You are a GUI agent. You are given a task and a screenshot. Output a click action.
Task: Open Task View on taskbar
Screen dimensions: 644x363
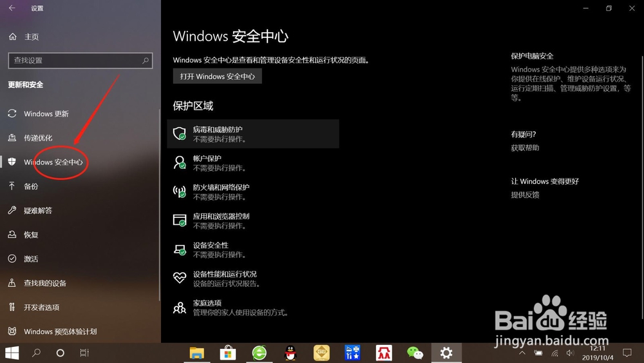[84, 353]
